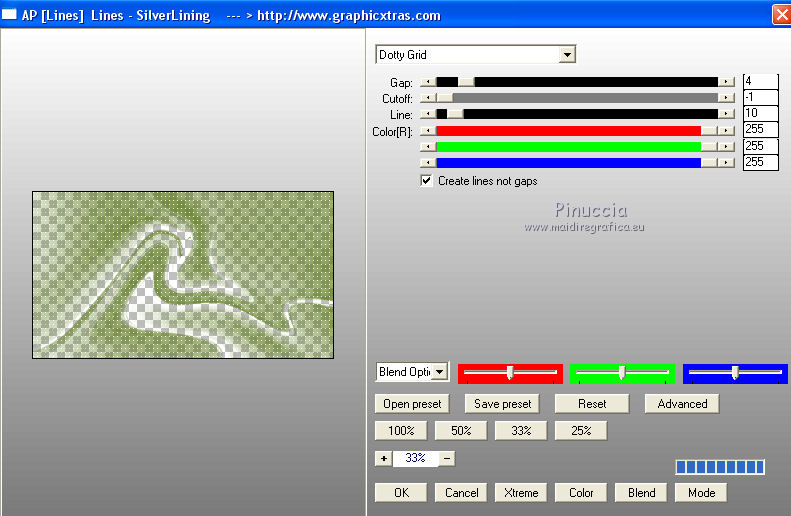This screenshot has height=516, width=791.
Task: Set preview zoom to 100%
Action: pyautogui.click(x=401, y=431)
